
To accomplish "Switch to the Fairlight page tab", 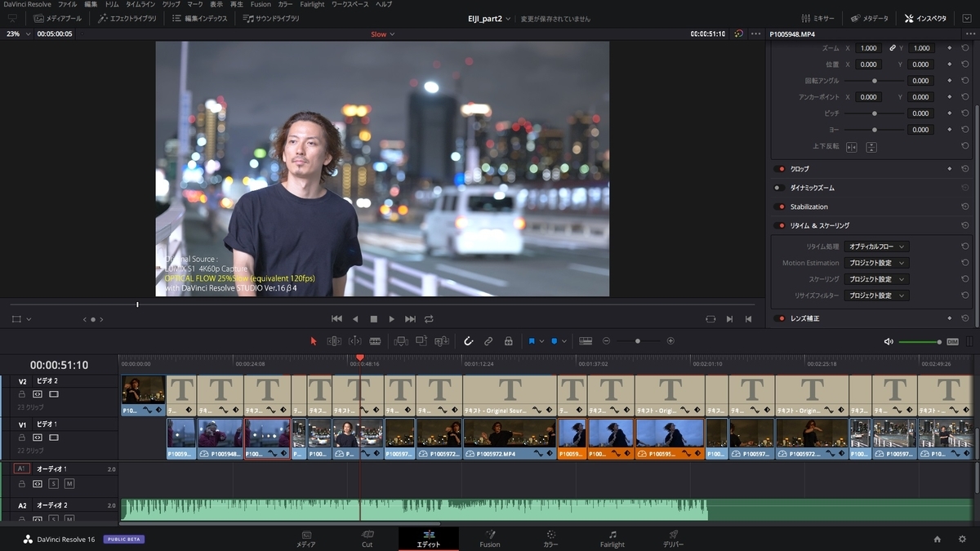I will point(612,539).
